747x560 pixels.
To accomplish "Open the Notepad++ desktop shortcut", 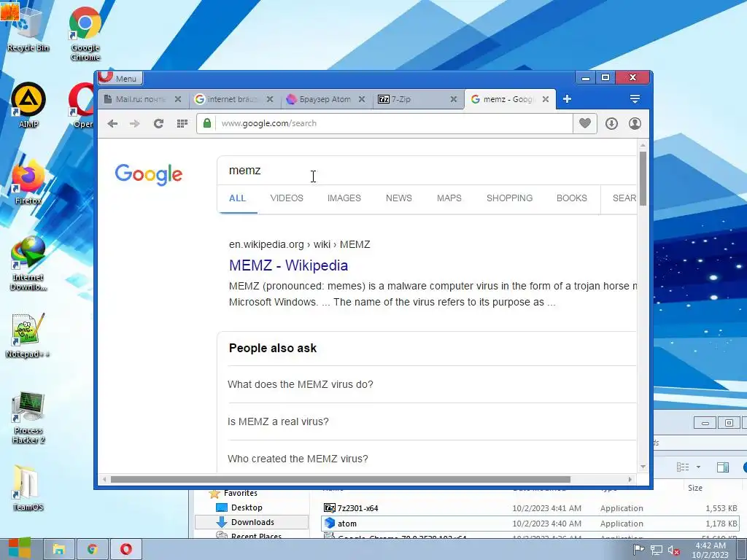I will point(28,335).
